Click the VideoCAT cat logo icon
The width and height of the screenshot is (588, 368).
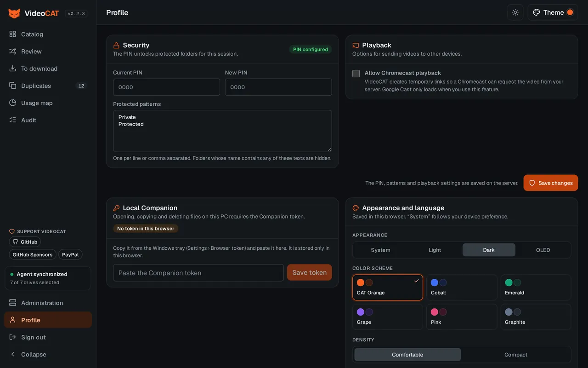pyautogui.click(x=14, y=13)
